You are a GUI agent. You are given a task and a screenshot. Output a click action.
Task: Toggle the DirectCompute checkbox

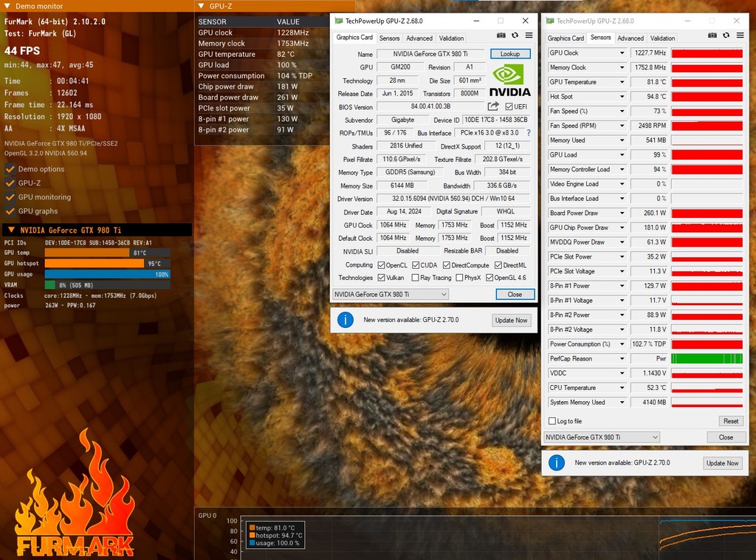(x=447, y=265)
